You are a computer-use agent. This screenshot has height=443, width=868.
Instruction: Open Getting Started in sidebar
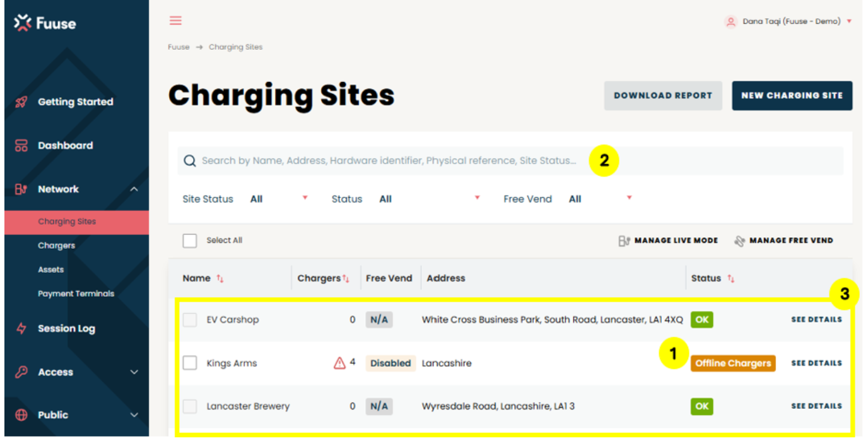tap(76, 102)
